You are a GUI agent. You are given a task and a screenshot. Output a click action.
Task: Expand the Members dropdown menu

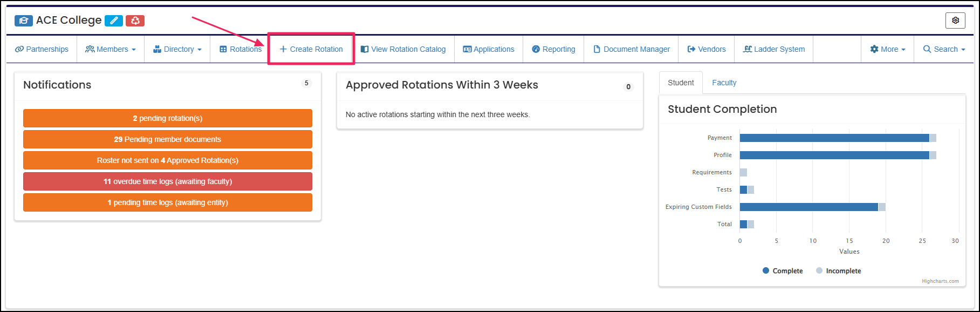(111, 49)
